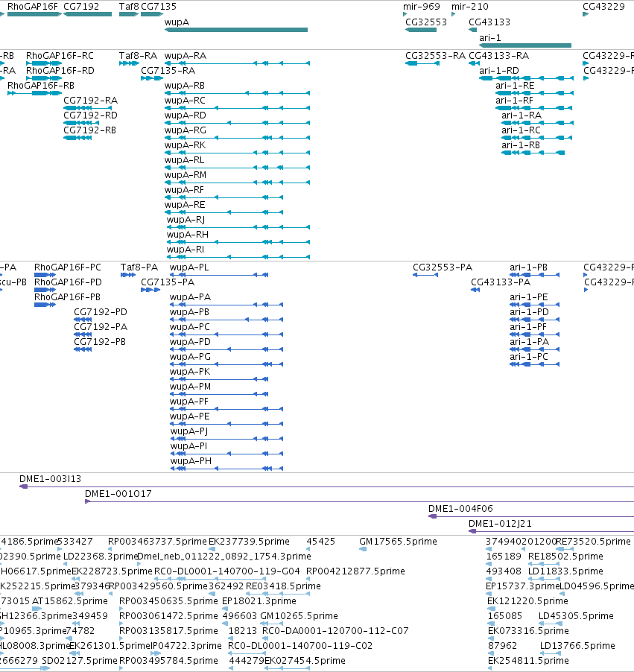Select protein wupA-PH
The width and height of the screenshot is (634, 672).
point(191,462)
